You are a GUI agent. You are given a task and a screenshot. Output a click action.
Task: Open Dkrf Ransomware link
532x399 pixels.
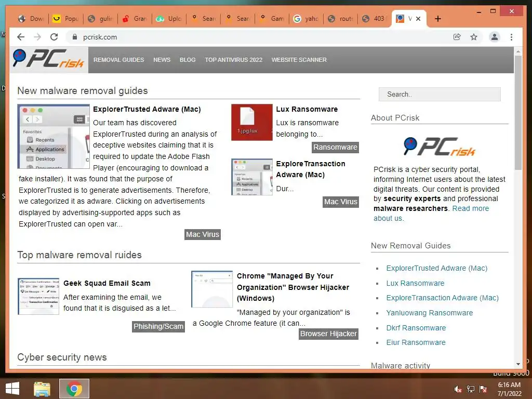coord(416,328)
